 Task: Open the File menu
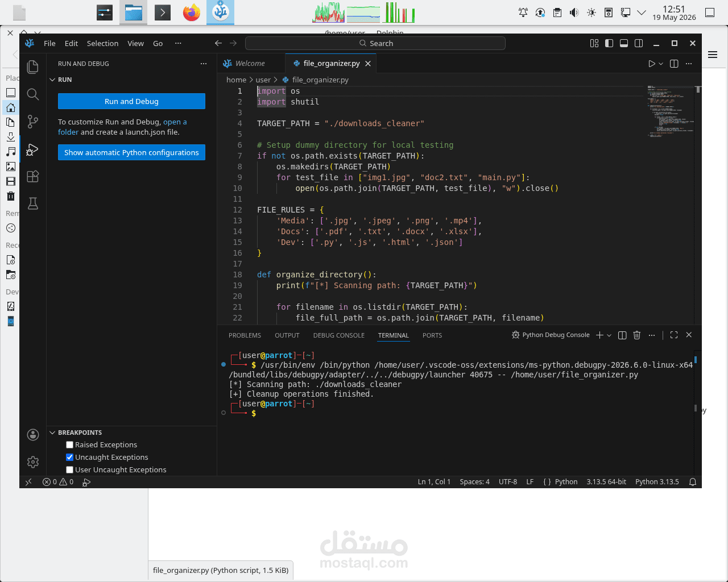pos(49,43)
